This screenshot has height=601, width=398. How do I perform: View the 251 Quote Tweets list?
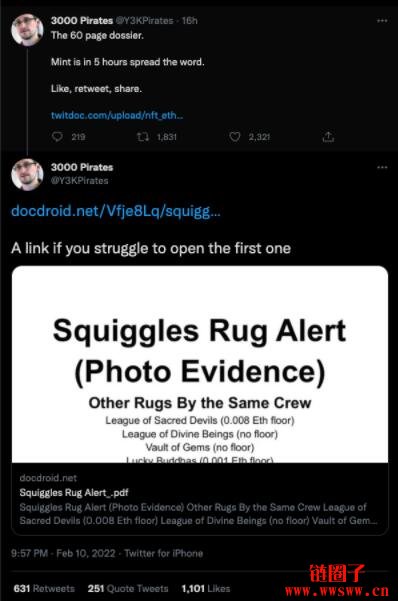[x=128, y=588]
